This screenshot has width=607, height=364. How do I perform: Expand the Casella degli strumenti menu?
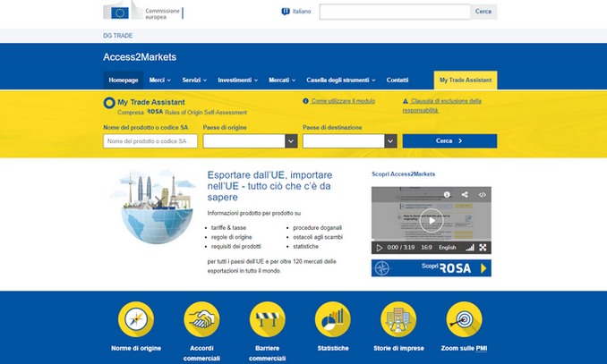click(x=341, y=80)
